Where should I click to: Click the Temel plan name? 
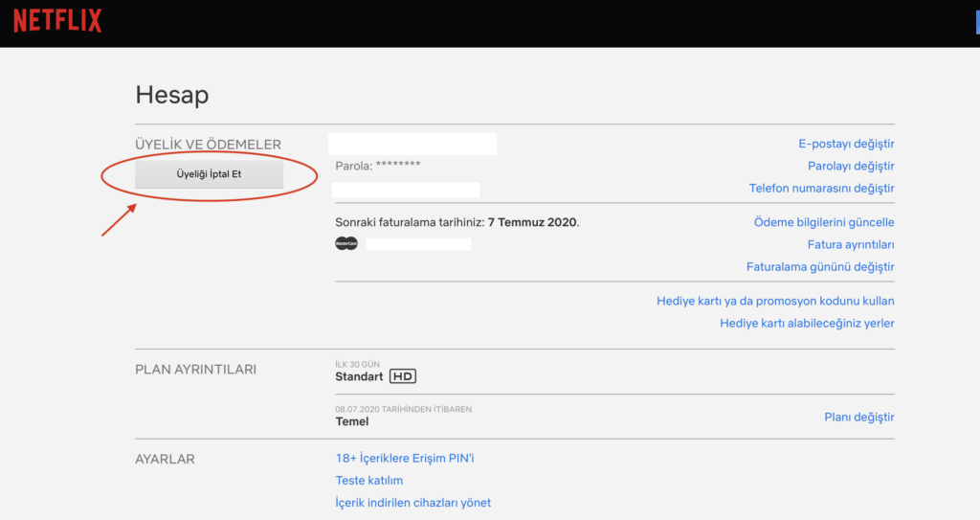coord(352,421)
